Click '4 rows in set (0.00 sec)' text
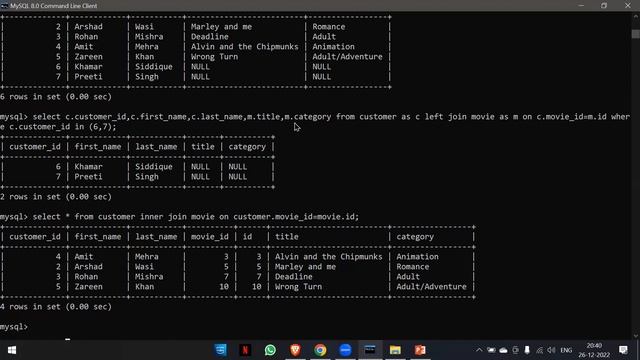This screenshot has height=360, width=640. click(56, 307)
